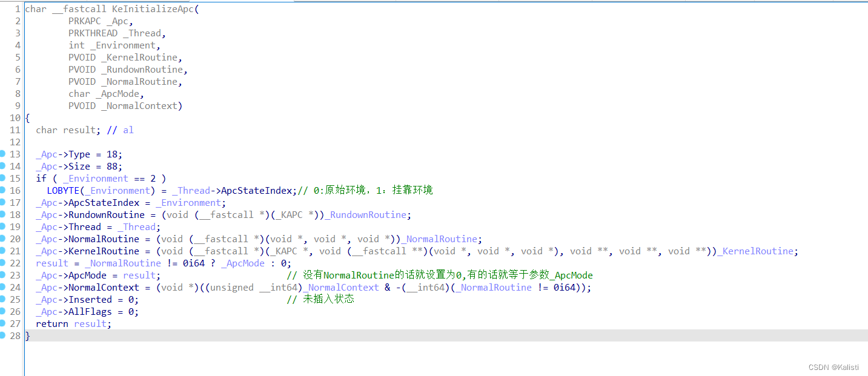Click LOBYTE macro on line 16
Viewport: 868px width, 376px height.
[63, 191]
